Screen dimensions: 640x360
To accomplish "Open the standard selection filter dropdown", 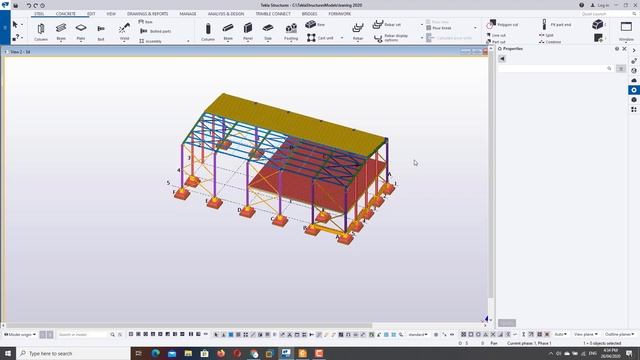I will coord(418,334).
